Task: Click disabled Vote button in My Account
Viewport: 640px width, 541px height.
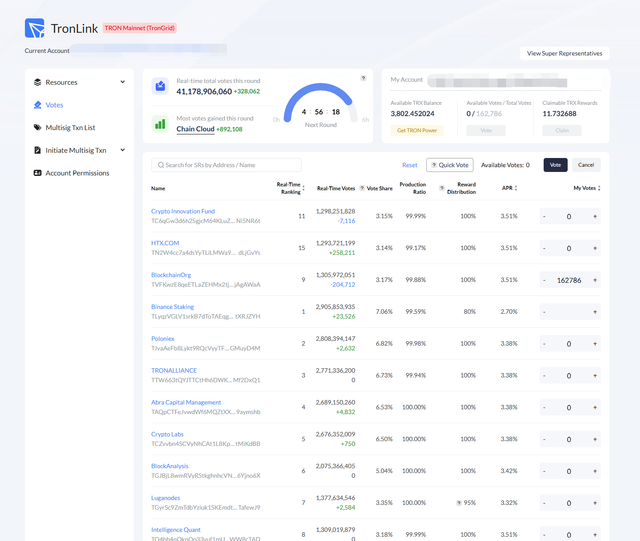Action: (486, 130)
